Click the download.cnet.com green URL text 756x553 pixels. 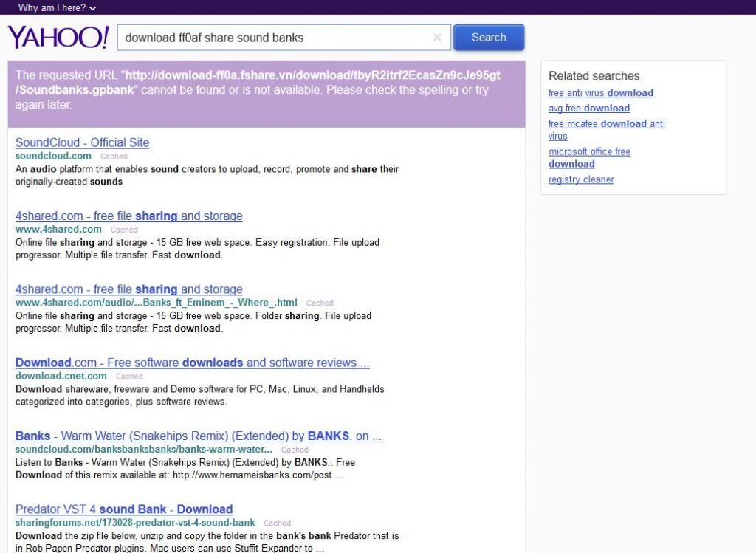point(61,376)
